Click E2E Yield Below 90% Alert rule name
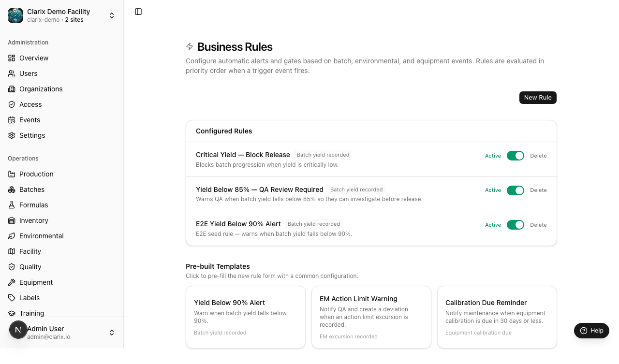619x364 pixels. [x=238, y=224]
